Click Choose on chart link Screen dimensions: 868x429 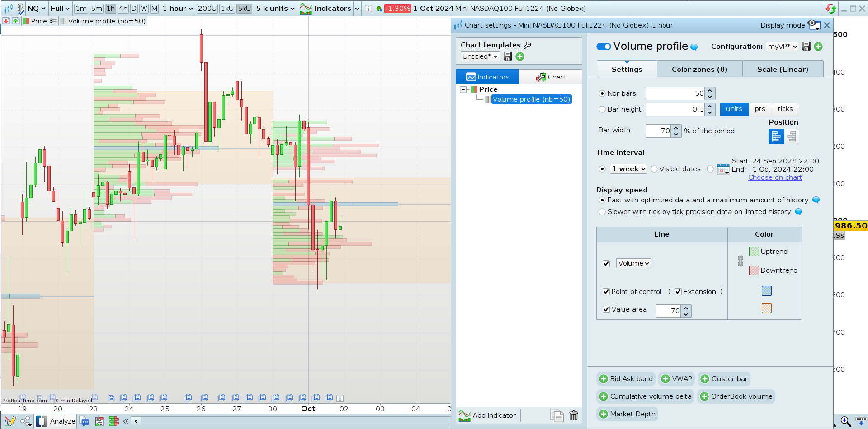point(775,177)
